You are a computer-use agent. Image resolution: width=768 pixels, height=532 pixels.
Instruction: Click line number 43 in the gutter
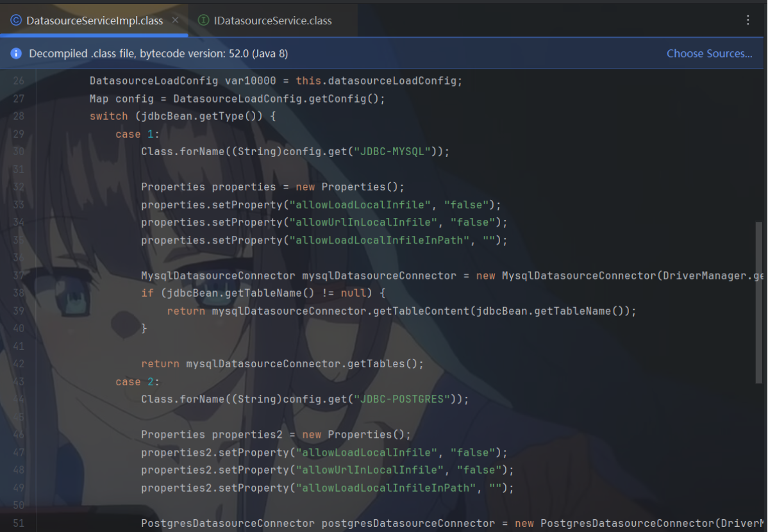point(19,381)
